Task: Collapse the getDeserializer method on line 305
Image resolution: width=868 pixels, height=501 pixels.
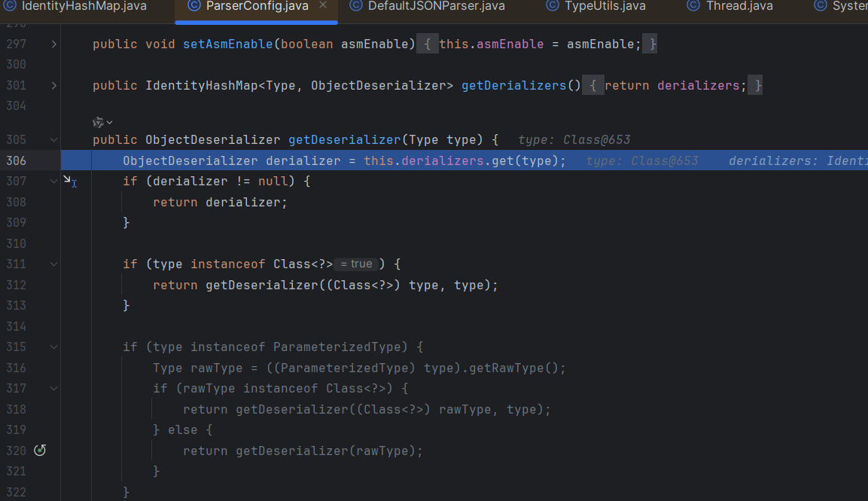Action: click(53, 140)
